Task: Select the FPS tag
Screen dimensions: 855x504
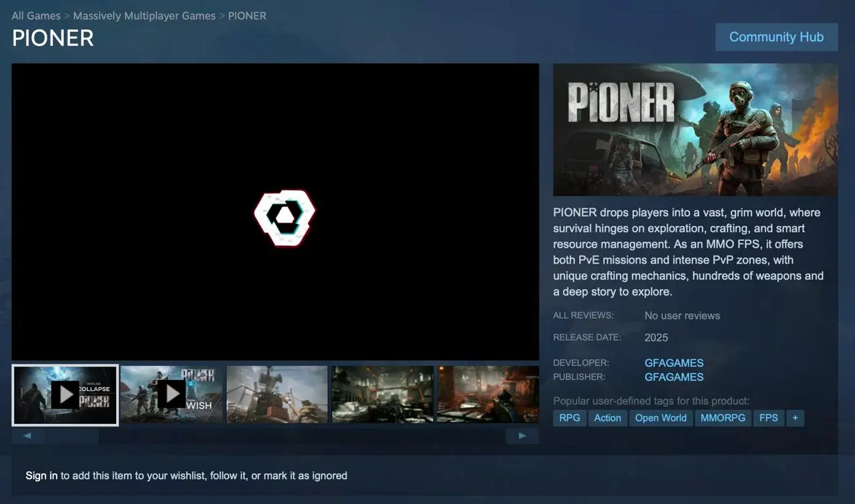Action: click(769, 418)
